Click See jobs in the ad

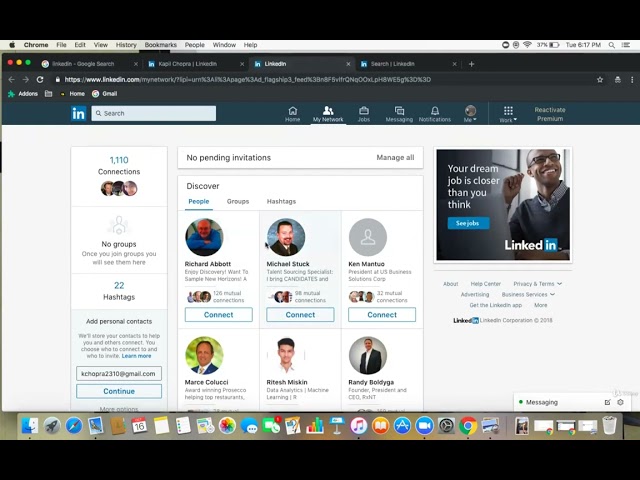tap(468, 223)
